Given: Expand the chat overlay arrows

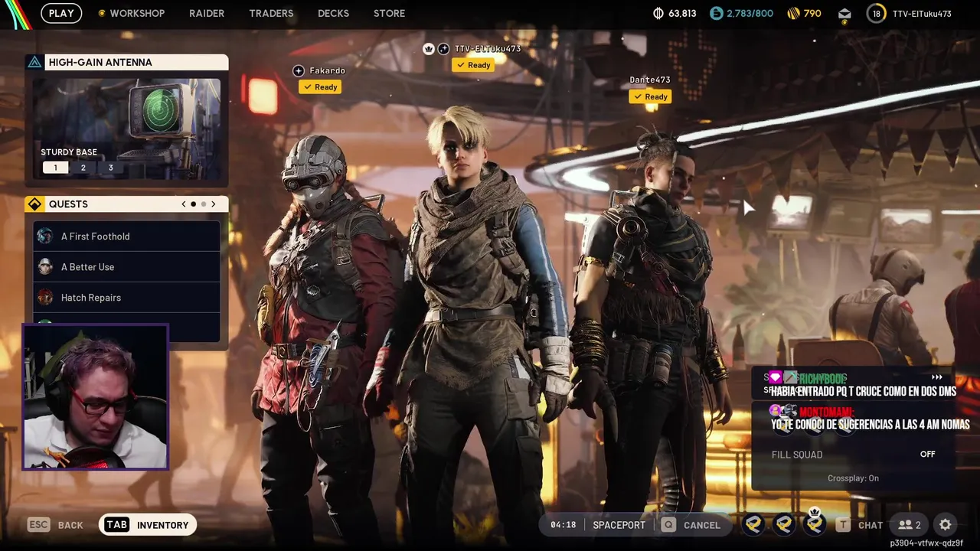Looking at the screenshot, I should 936,377.
